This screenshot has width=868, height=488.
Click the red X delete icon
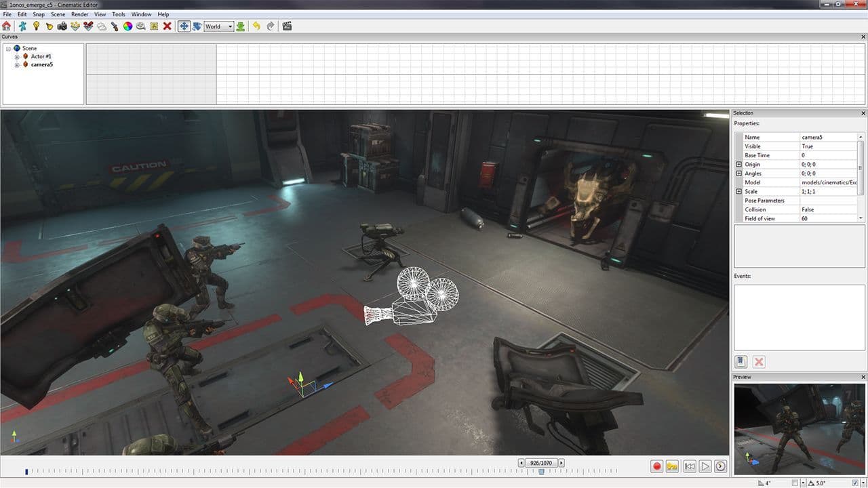(167, 26)
